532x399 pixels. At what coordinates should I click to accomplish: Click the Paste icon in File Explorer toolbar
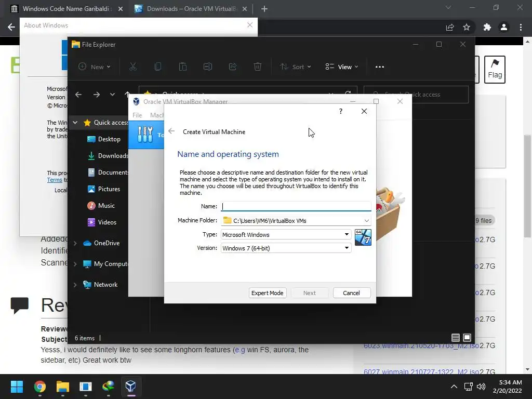[183, 67]
